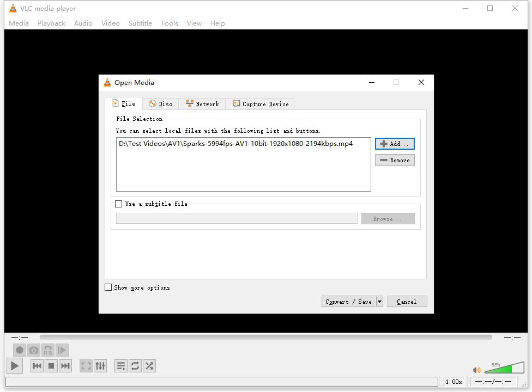532x392 pixels.
Task: Expand Convert / Save dropdown arrow
Action: (x=379, y=302)
